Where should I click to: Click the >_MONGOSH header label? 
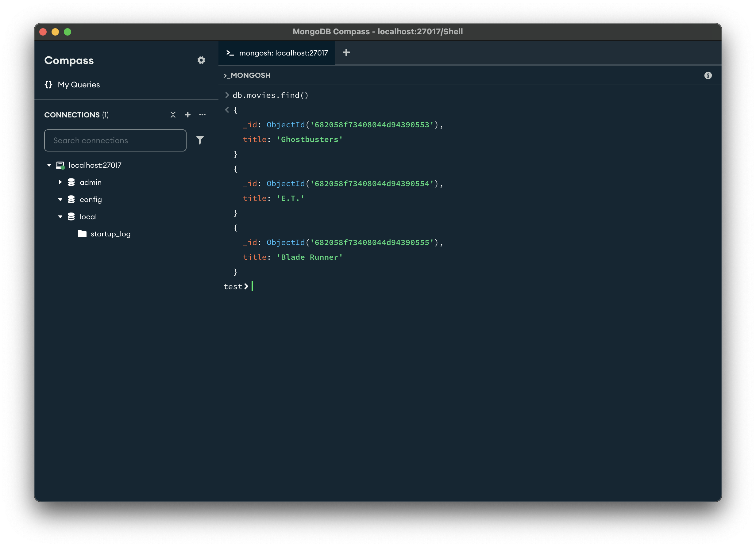pyautogui.click(x=247, y=76)
